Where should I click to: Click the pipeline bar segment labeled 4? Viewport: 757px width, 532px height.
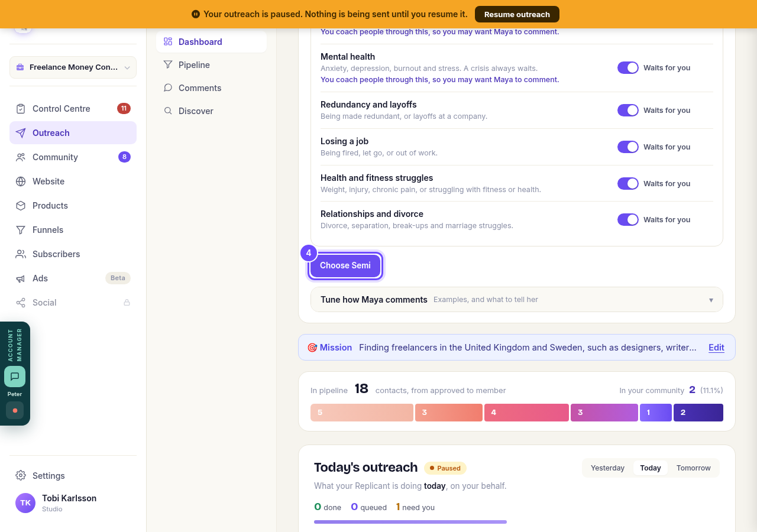[x=526, y=413]
